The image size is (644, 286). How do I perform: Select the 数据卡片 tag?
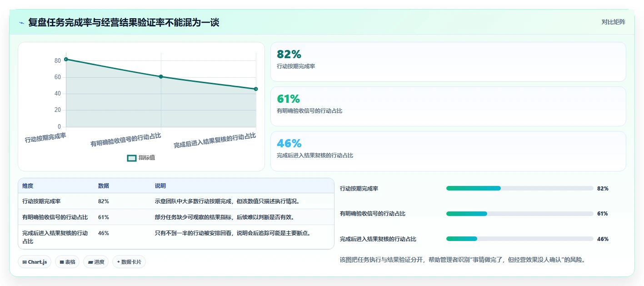[129, 262]
